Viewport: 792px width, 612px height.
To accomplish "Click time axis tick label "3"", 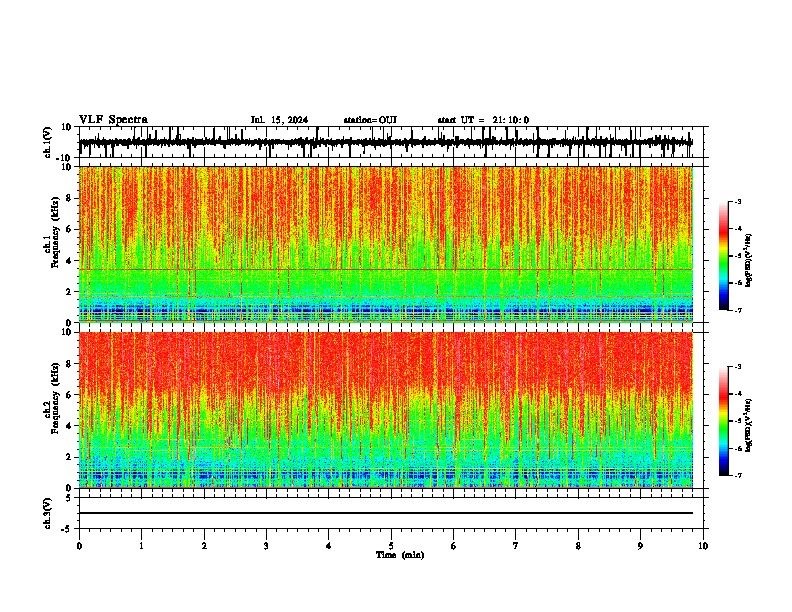I will 266,546.
